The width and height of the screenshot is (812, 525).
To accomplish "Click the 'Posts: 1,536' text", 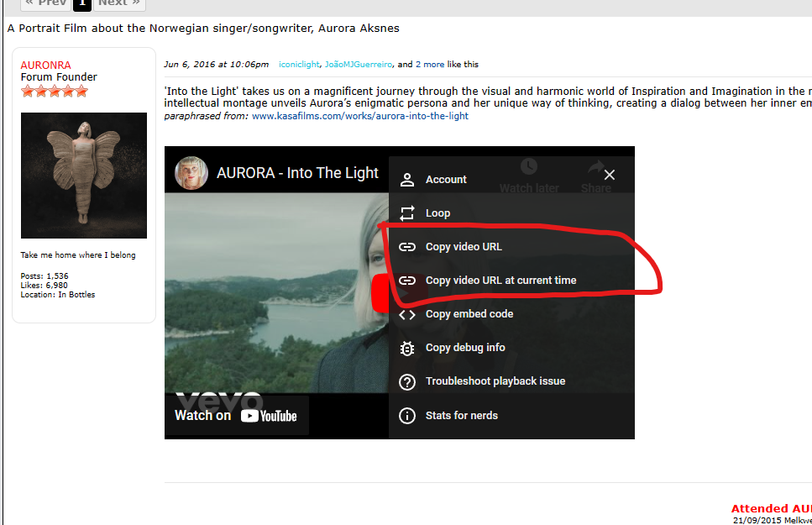I will coord(45,276).
